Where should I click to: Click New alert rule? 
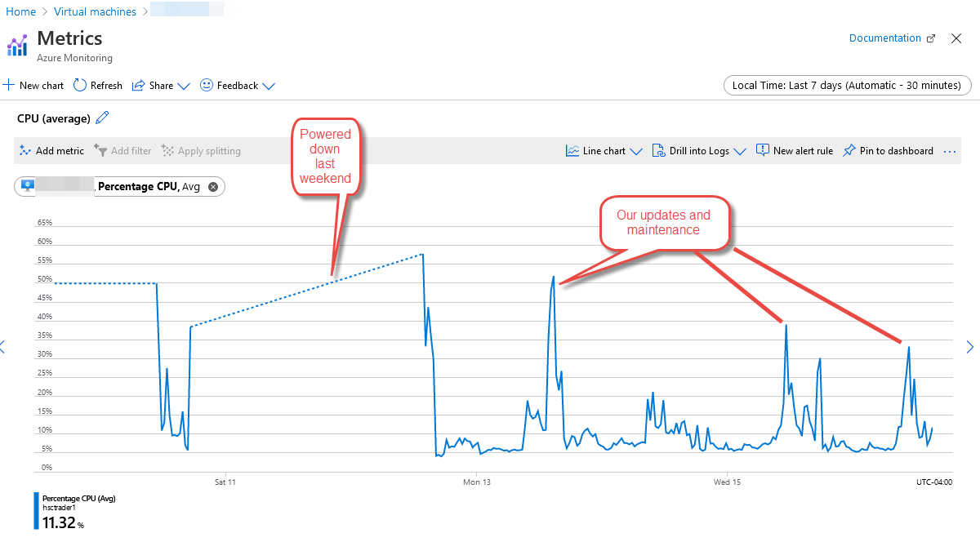tap(795, 151)
